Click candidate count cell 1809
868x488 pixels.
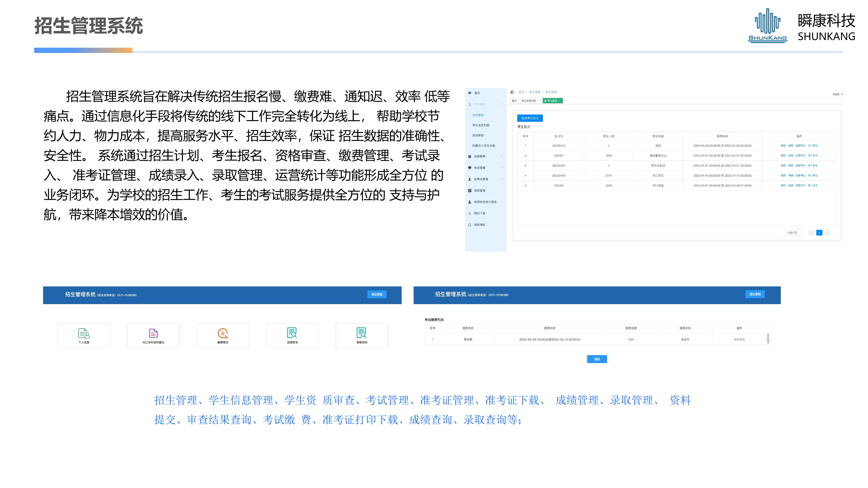click(x=609, y=156)
